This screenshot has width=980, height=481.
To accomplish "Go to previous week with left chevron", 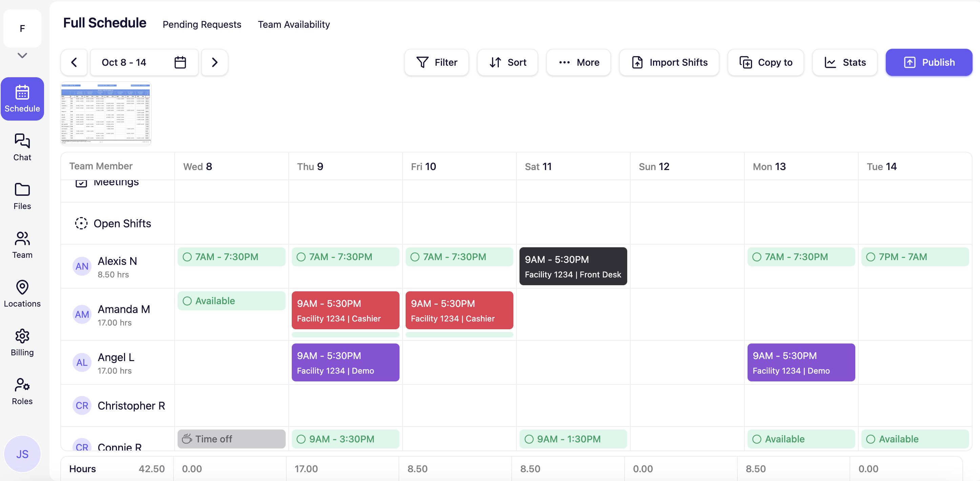I will [74, 62].
